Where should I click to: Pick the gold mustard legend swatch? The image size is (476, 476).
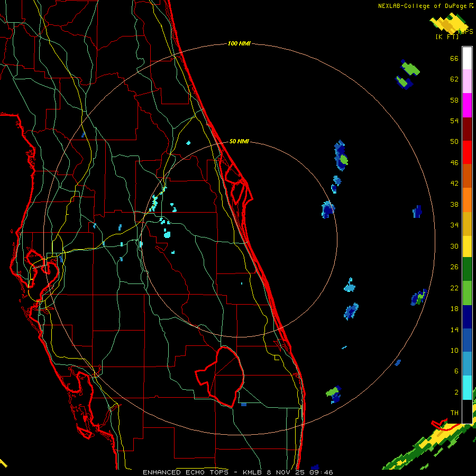(x=467, y=224)
